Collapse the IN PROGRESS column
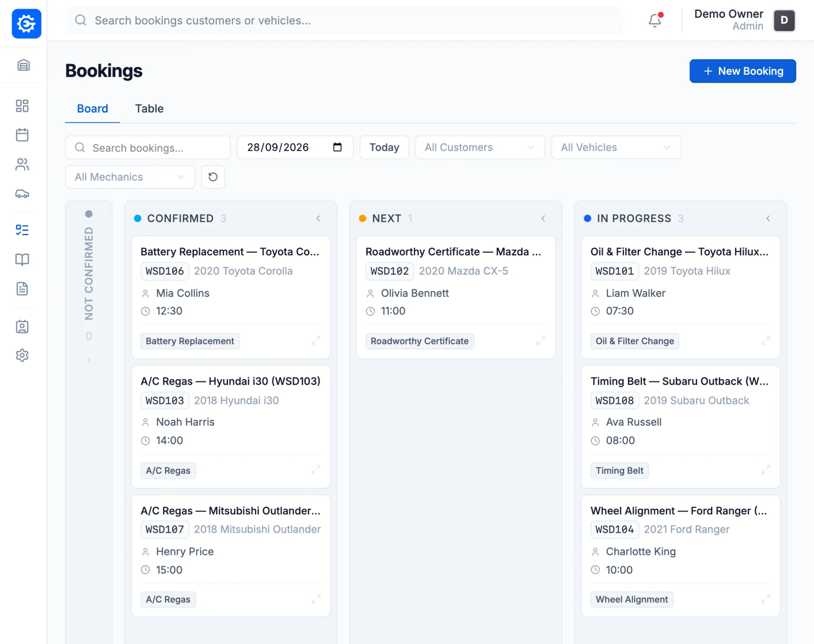814x644 pixels. [768, 218]
